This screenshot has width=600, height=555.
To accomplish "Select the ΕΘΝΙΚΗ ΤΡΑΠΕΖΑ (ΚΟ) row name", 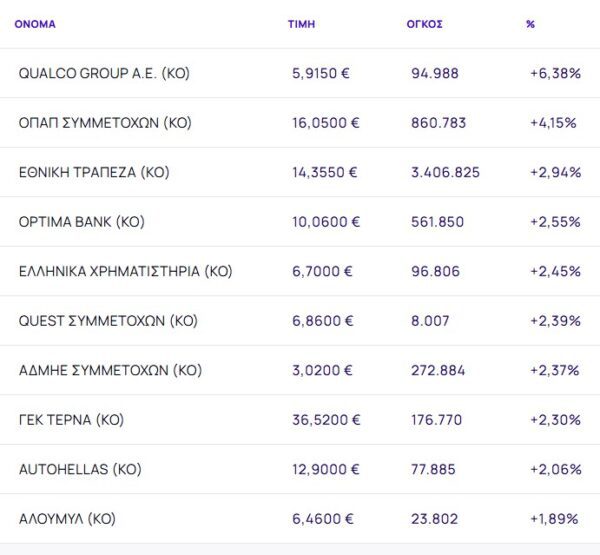I will pos(94,172).
